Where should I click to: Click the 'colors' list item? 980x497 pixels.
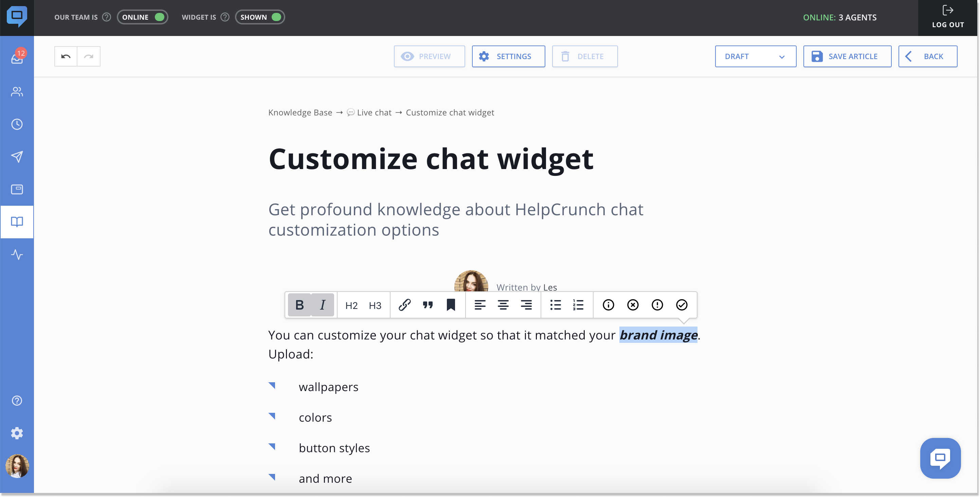[315, 418]
